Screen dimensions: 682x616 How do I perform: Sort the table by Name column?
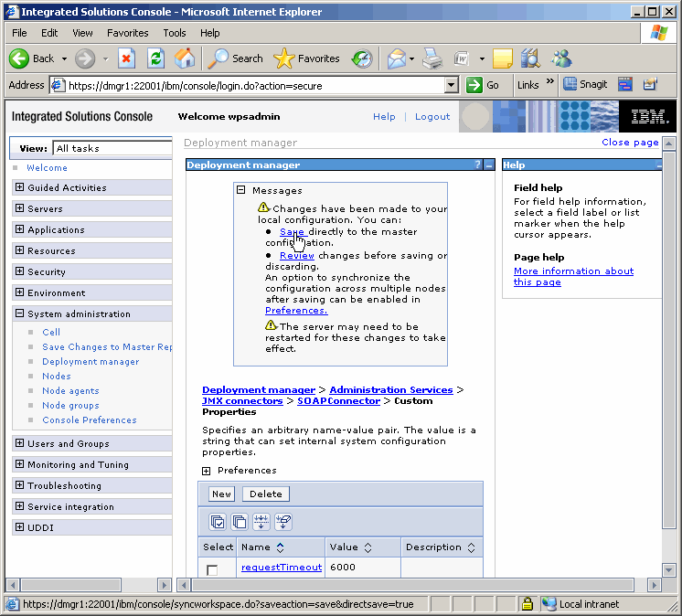click(280, 547)
